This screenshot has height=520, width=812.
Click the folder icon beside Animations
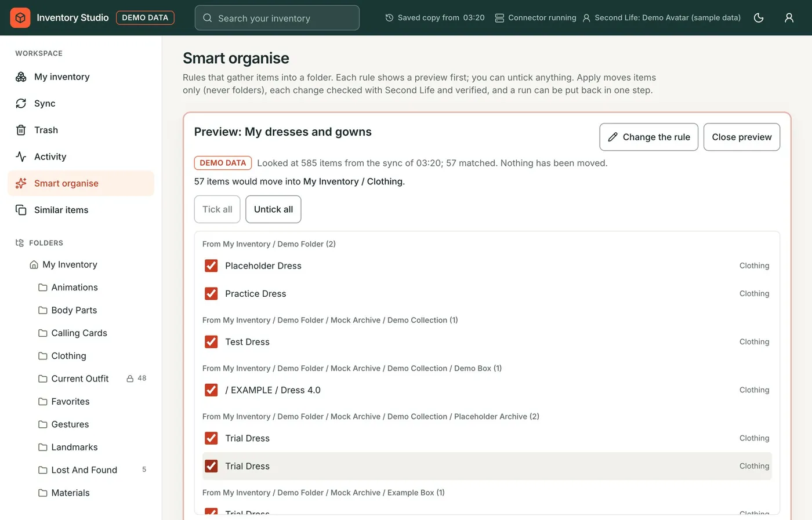[x=43, y=288]
